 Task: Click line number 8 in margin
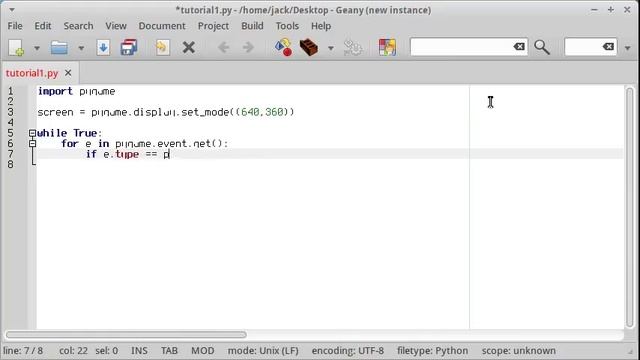10,164
